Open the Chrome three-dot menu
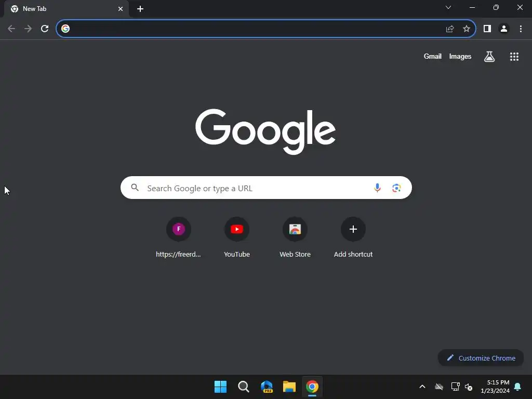Screen dimensions: 532x399 click(521, 29)
